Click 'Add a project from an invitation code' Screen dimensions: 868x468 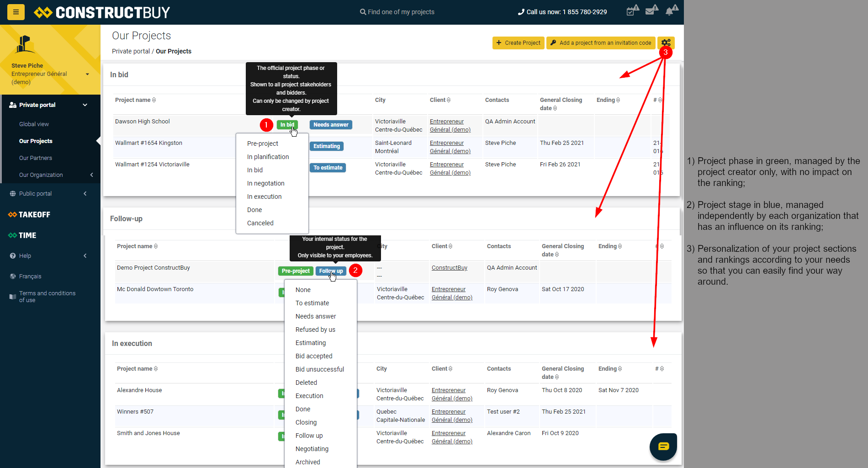point(600,43)
